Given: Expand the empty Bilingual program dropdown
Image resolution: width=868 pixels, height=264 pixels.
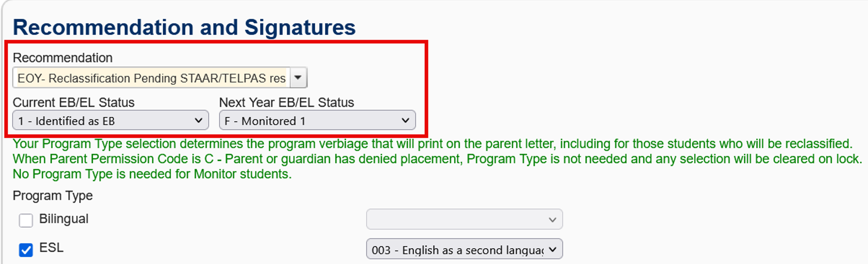Looking at the screenshot, I should click(x=464, y=220).
